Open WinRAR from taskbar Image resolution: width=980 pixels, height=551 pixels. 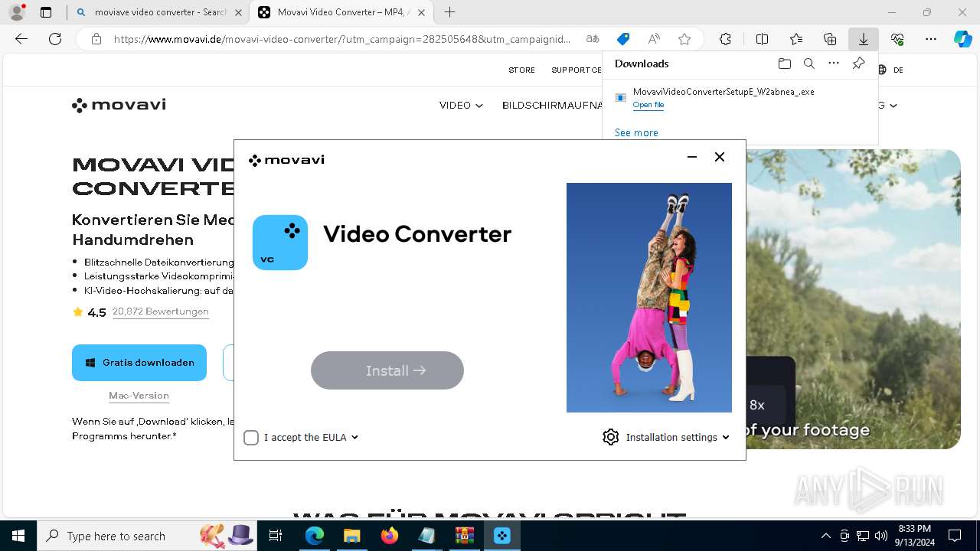[464, 536]
